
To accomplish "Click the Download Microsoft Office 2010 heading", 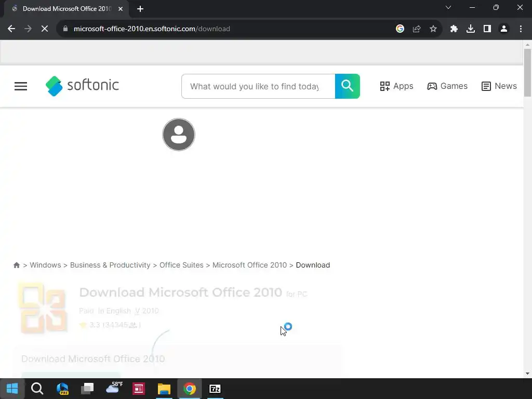I will point(180,292).
